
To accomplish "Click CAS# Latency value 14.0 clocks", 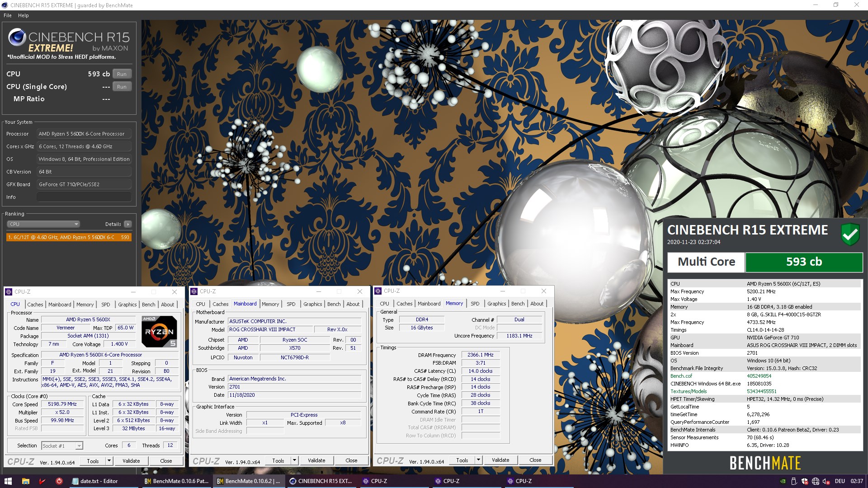I will (x=481, y=371).
